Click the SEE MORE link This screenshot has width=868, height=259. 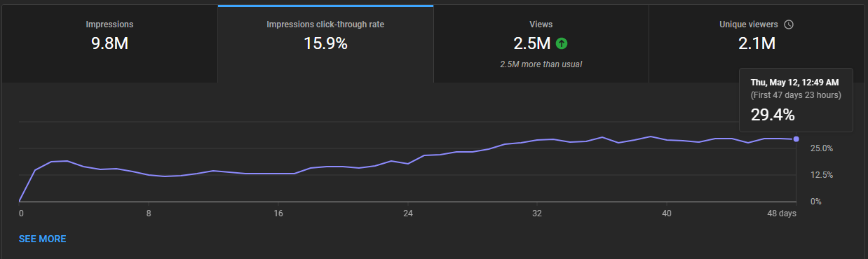43,239
